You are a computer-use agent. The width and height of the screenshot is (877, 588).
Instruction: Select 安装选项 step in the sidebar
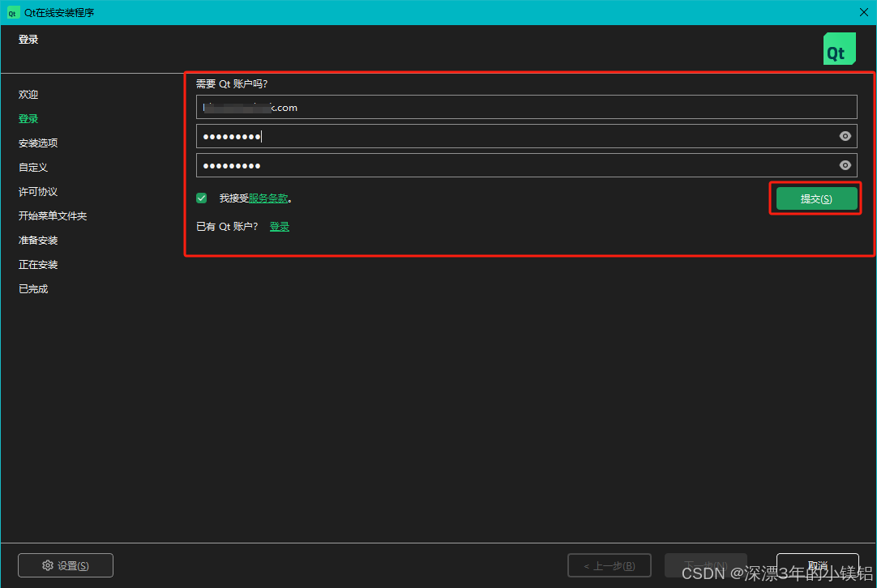click(x=38, y=143)
